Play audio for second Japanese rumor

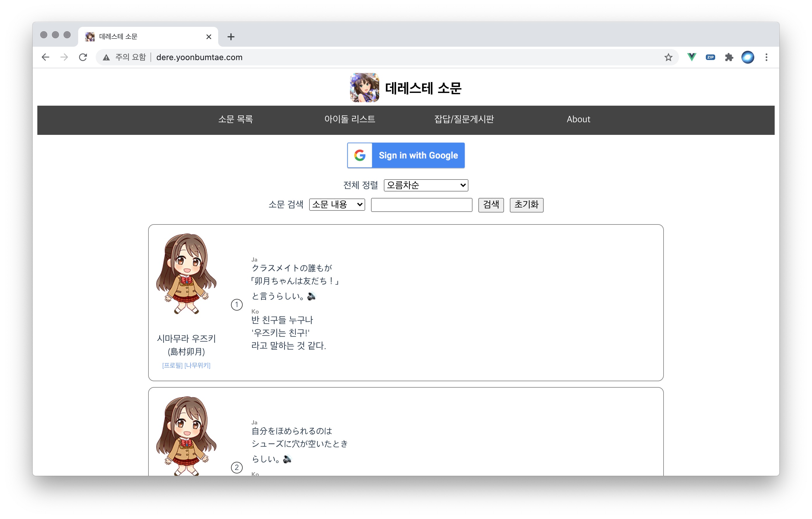pos(287,459)
